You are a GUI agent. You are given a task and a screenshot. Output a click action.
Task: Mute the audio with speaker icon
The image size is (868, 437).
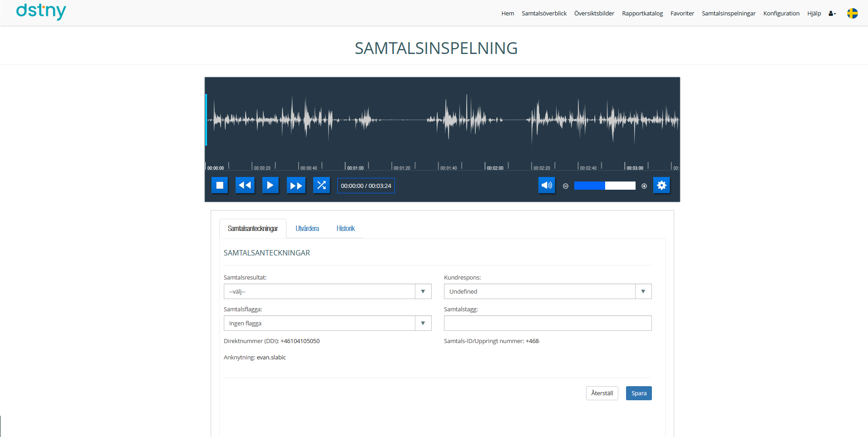(x=547, y=185)
